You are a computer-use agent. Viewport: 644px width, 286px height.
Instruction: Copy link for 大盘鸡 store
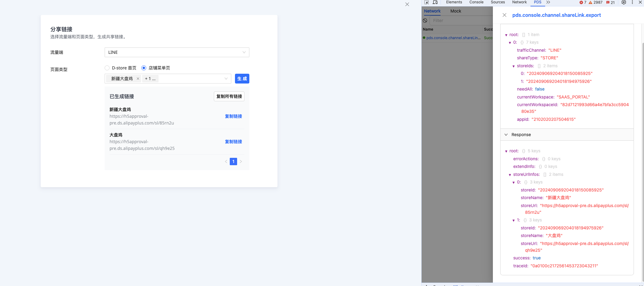point(233,142)
